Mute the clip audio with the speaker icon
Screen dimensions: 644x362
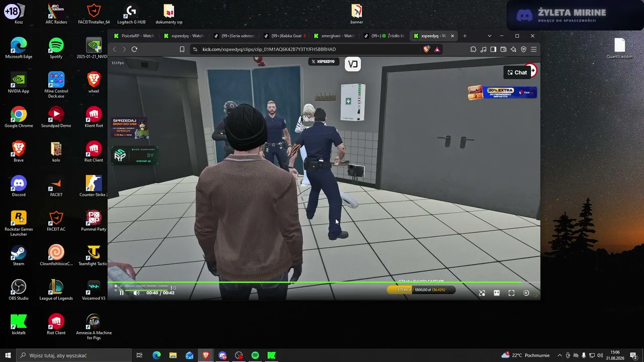[x=136, y=293]
